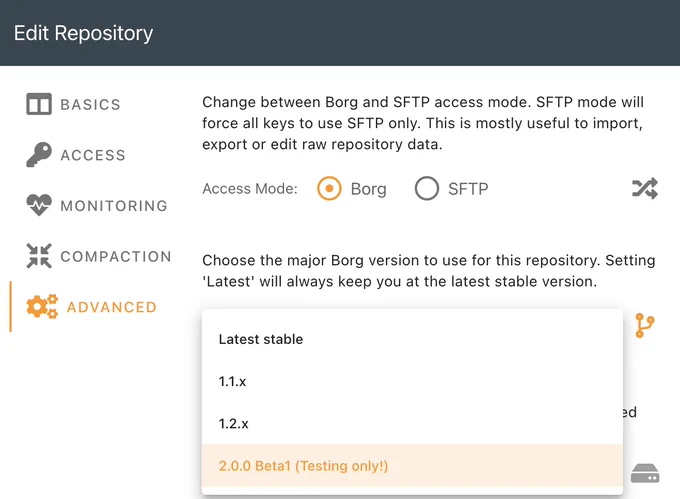Pick 2.0.0 Beta1 (Testing only!) option
The image size is (680, 499).
tap(412, 466)
